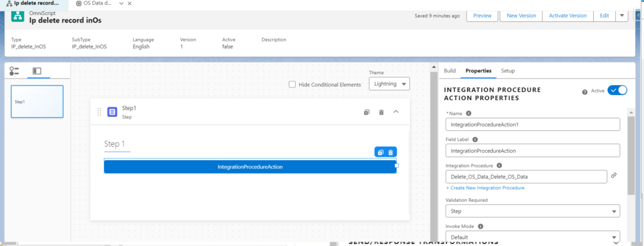
Task: Click the resize handle of IntegrationProcedureAction block
Action: point(396,165)
